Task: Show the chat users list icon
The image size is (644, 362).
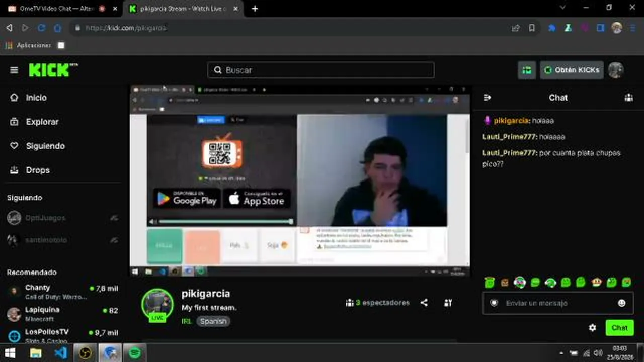Action: coord(629,98)
